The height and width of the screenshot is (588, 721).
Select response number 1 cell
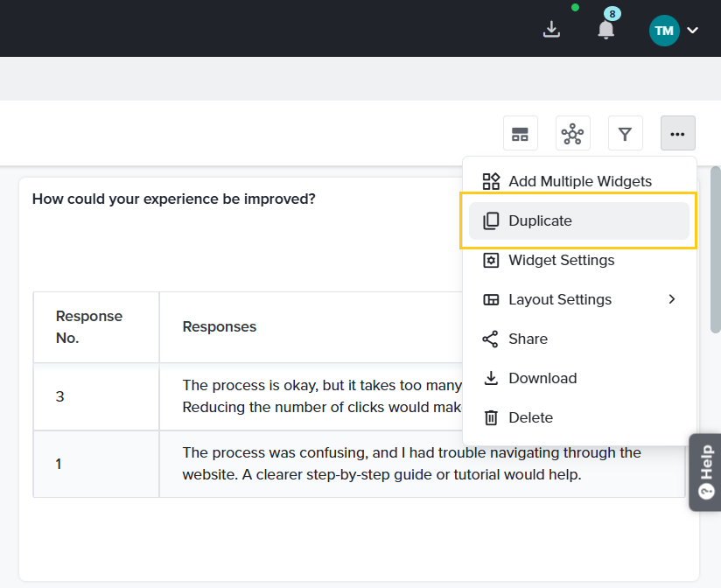[x=96, y=464]
